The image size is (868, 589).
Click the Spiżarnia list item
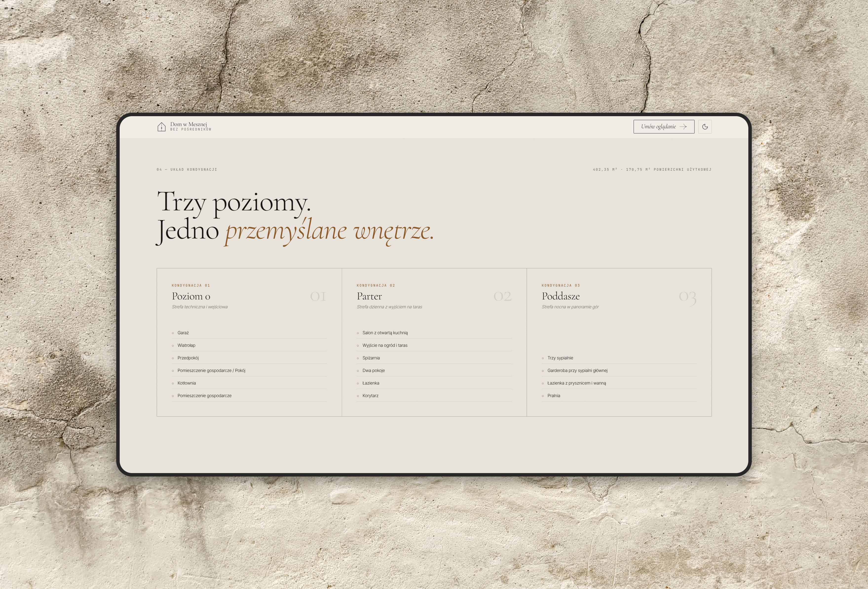point(434,358)
